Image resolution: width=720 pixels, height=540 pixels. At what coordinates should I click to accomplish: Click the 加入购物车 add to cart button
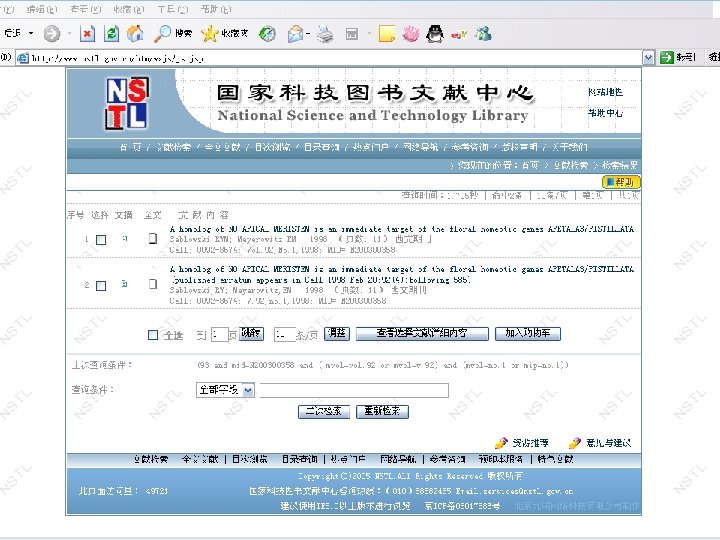point(528,333)
